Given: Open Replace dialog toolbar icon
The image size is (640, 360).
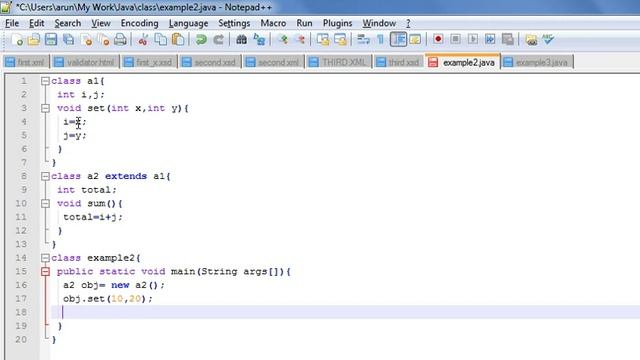Looking at the screenshot, I should [259, 40].
